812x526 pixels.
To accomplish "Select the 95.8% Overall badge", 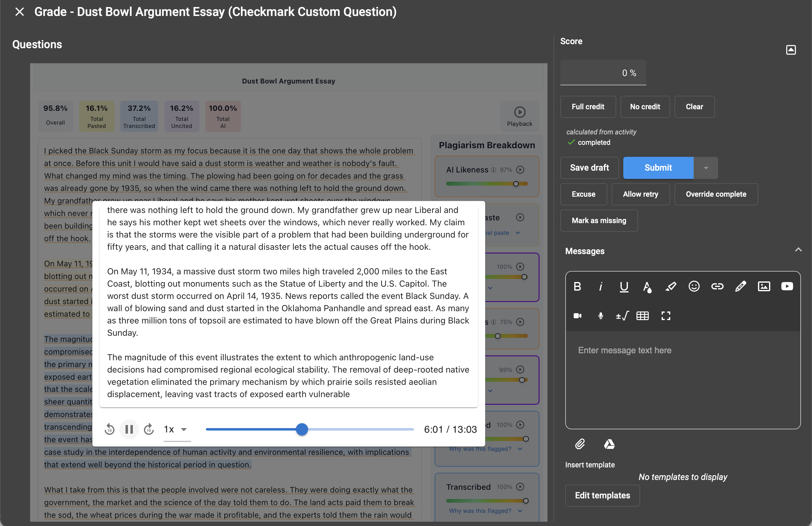I will pyautogui.click(x=55, y=116).
